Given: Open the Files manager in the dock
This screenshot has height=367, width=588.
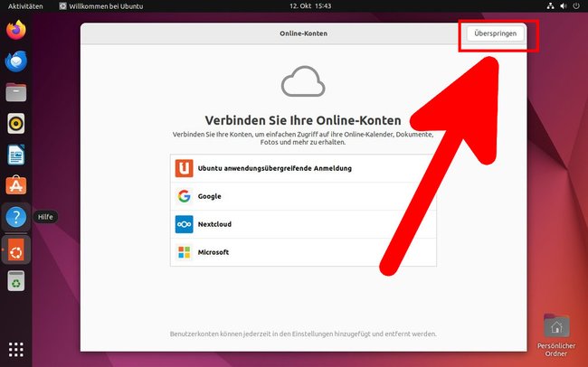Looking at the screenshot, I should pyautogui.click(x=15, y=92).
